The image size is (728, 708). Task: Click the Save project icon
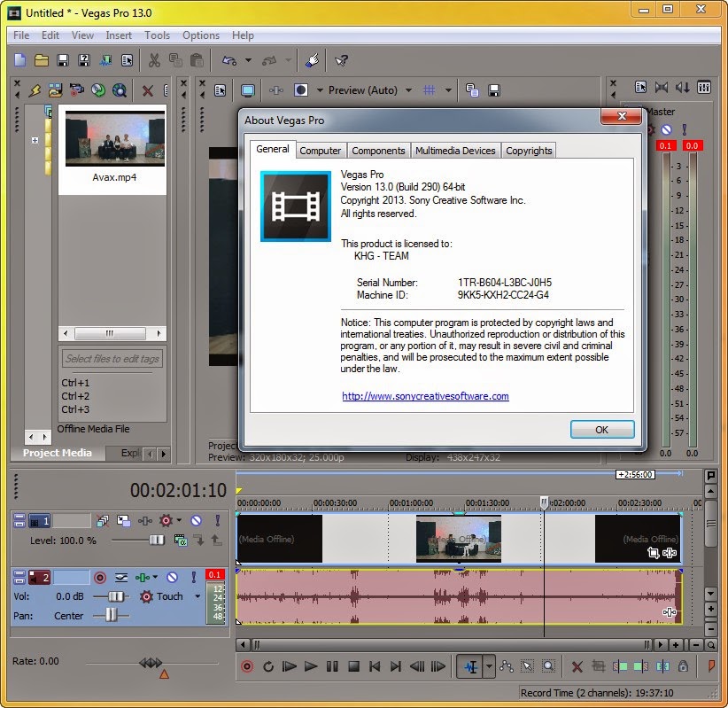pyautogui.click(x=63, y=60)
